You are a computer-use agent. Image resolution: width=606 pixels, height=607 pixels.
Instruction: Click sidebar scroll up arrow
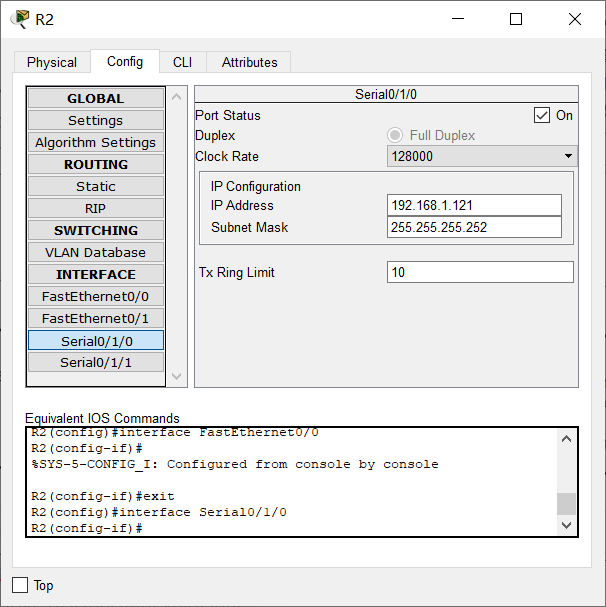click(x=177, y=97)
